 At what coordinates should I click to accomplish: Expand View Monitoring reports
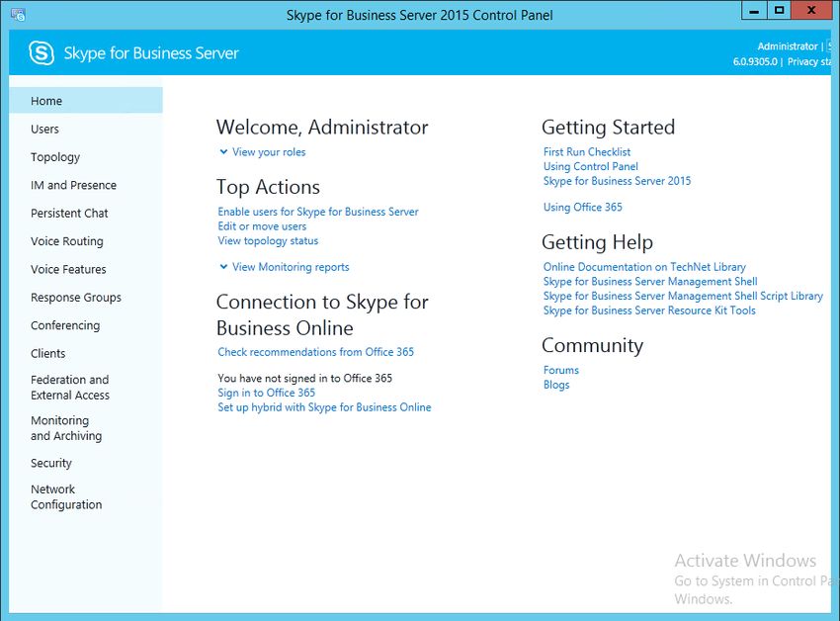click(x=285, y=267)
